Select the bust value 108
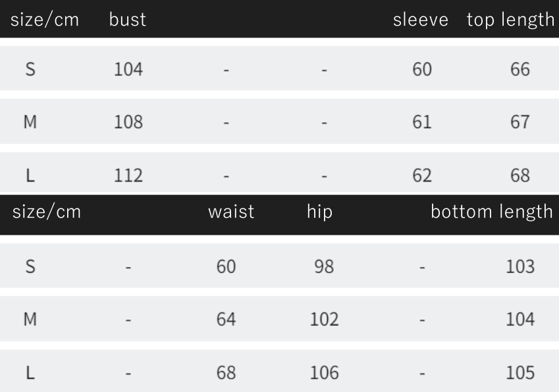The image size is (559, 392). coord(128,122)
